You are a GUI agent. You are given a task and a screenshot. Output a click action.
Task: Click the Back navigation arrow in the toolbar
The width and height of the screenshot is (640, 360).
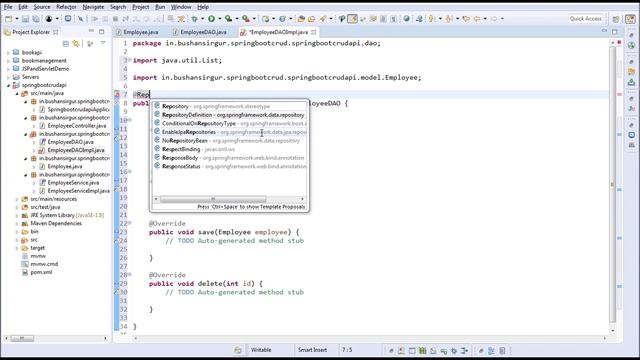coord(476,19)
